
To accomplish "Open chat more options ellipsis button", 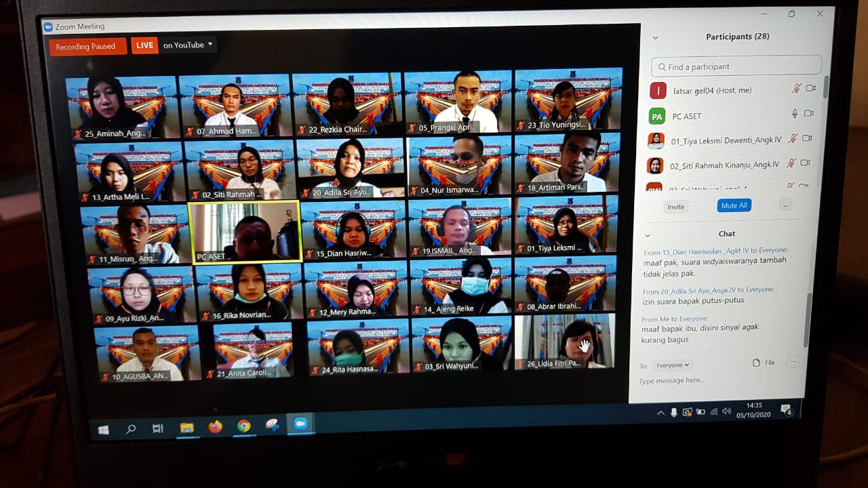I will click(x=792, y=363).
